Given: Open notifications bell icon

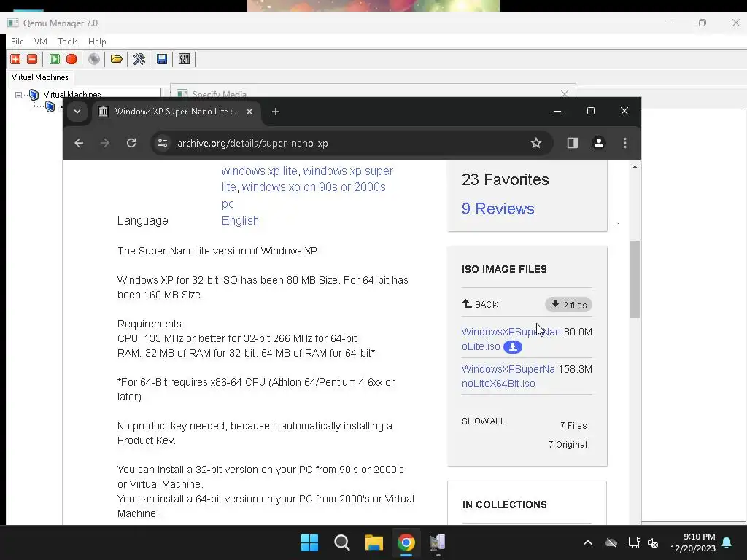Looking at the screenshot, I should [x=727, y=542].
